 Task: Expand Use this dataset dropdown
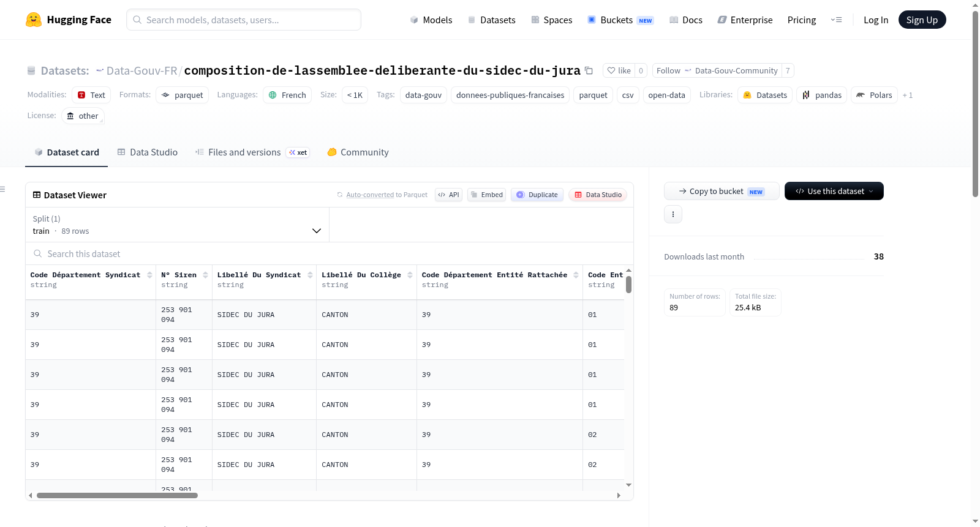[834, 191]
